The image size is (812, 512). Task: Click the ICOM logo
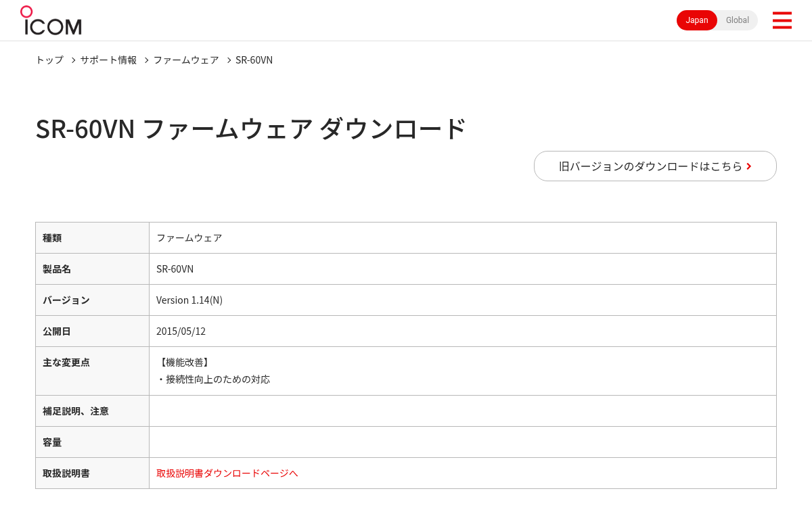(51, 20)
